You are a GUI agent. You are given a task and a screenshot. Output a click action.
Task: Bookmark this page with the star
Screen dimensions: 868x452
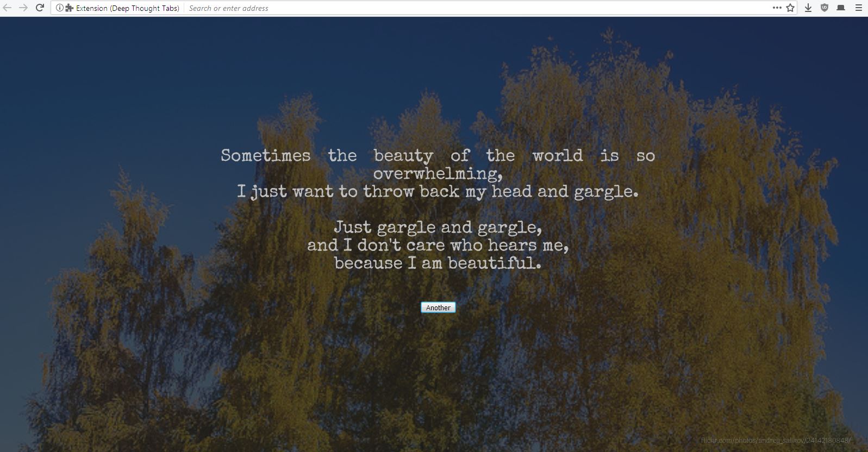(790, 8)
